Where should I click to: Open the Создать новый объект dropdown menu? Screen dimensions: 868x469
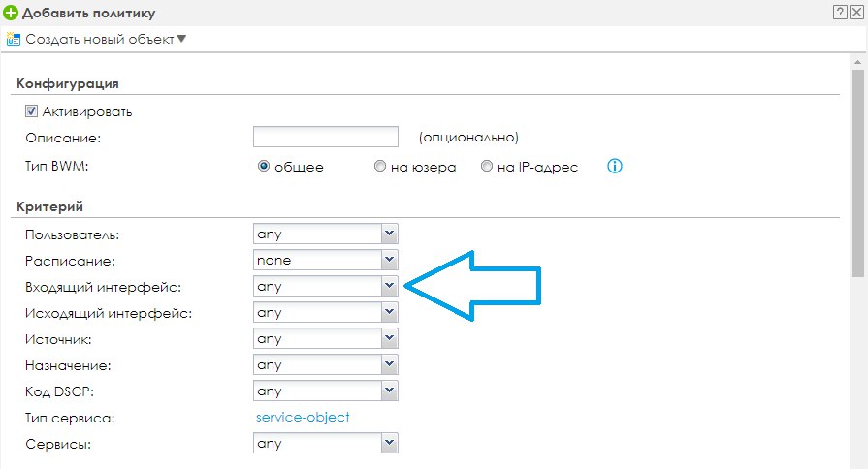(x=106, y=40)
